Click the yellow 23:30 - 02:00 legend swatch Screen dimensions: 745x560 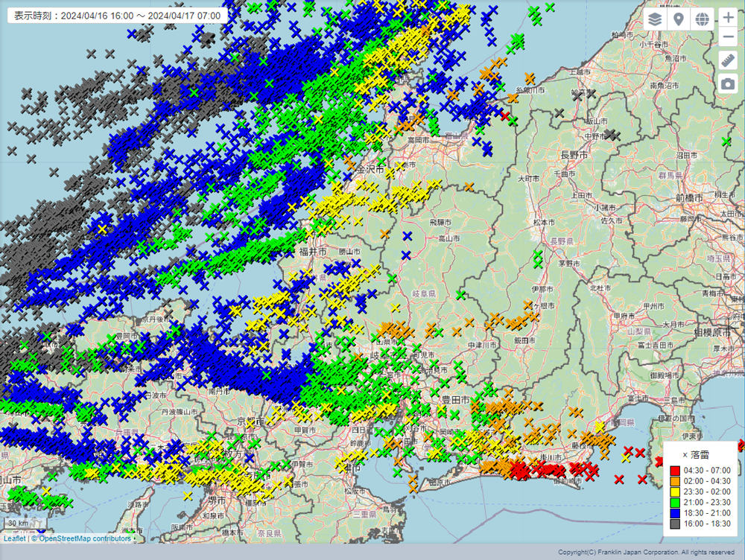pos(675,492)
